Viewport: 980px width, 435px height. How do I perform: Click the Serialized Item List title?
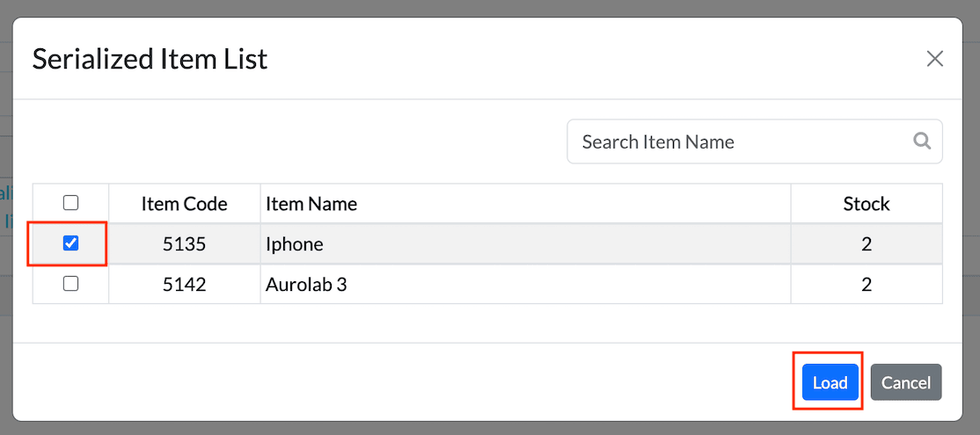[150, 59]
